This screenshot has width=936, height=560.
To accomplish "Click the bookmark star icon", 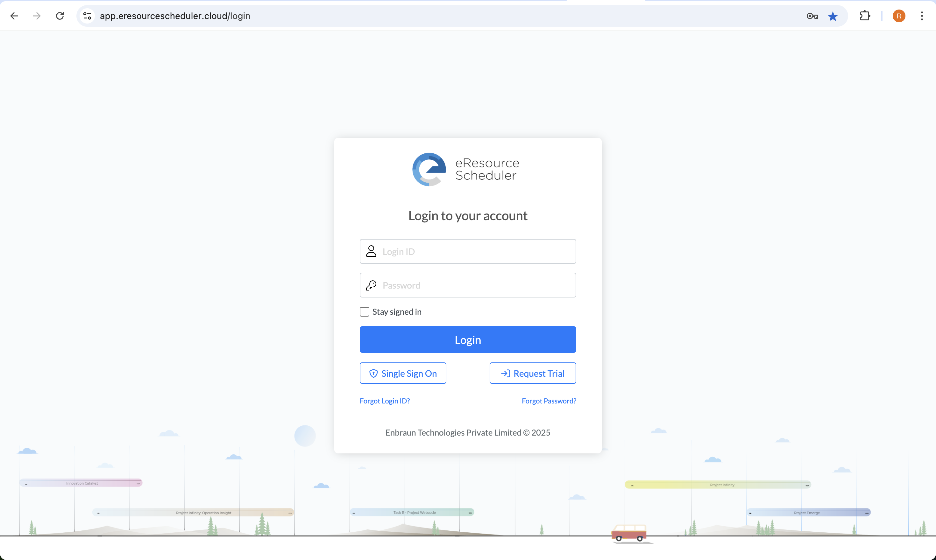I will pos(833,16).
